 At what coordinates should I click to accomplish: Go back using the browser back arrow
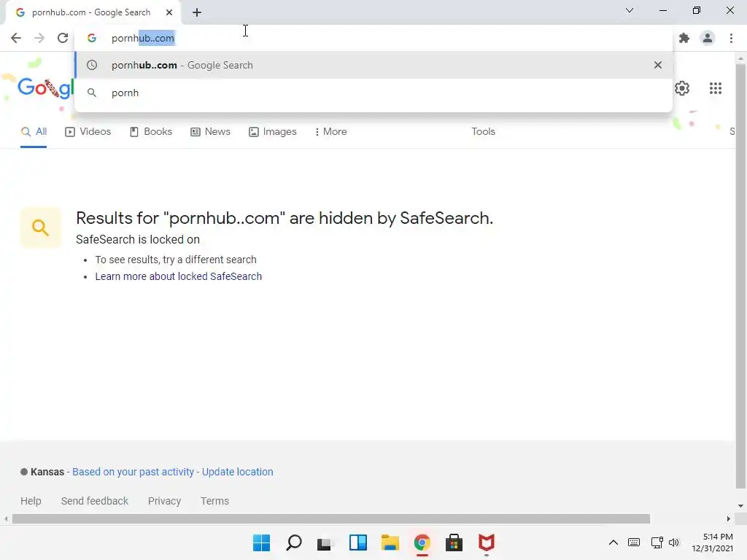click(16, 38)
